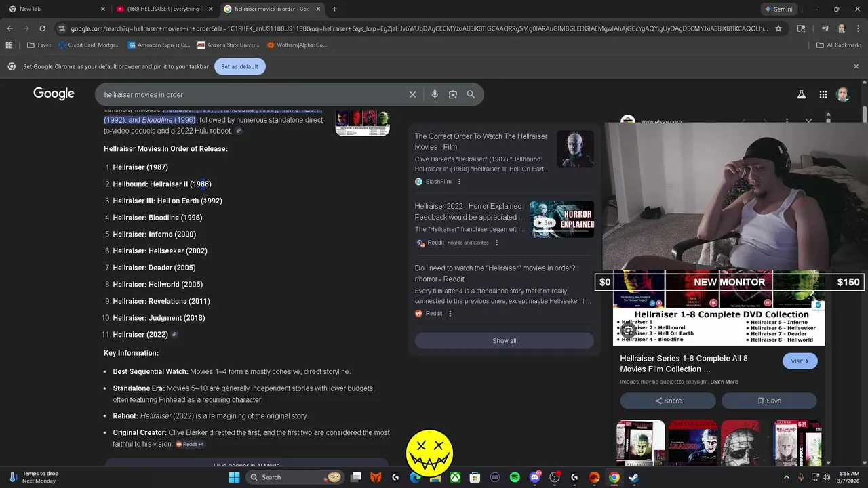Screen dimensions: 868x488
Task: Click the Reddit +4 sources chip
Action: pyautogui.click(x=190, y=445)
